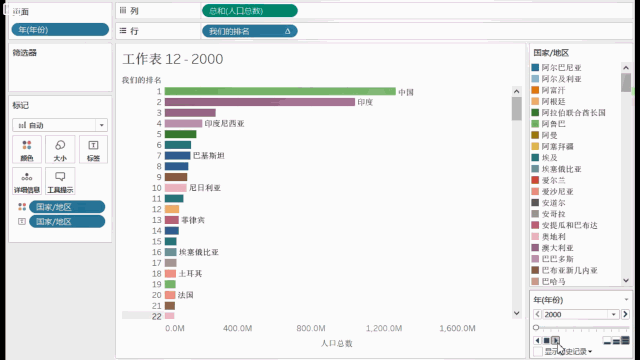
Task: Stop the year page playback
Action: click(x=547, y=340)
